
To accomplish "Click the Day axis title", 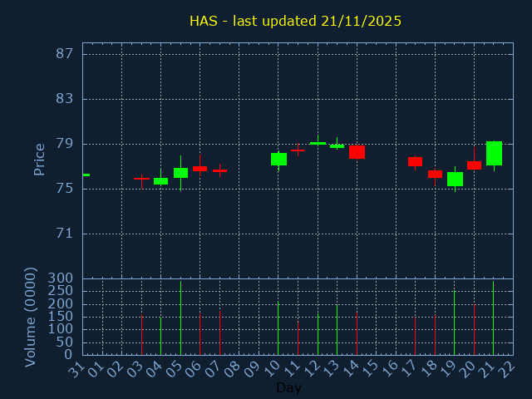I will click(288, 387).
